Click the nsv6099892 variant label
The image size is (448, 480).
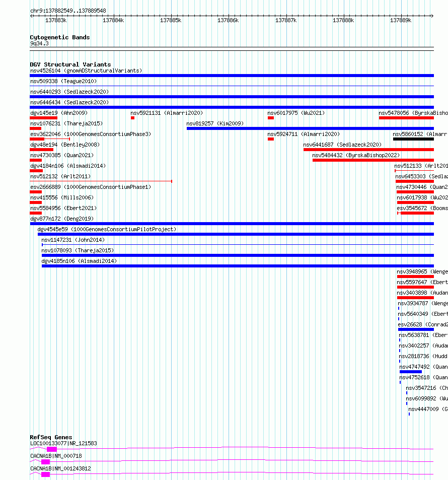tap(427, 398)
